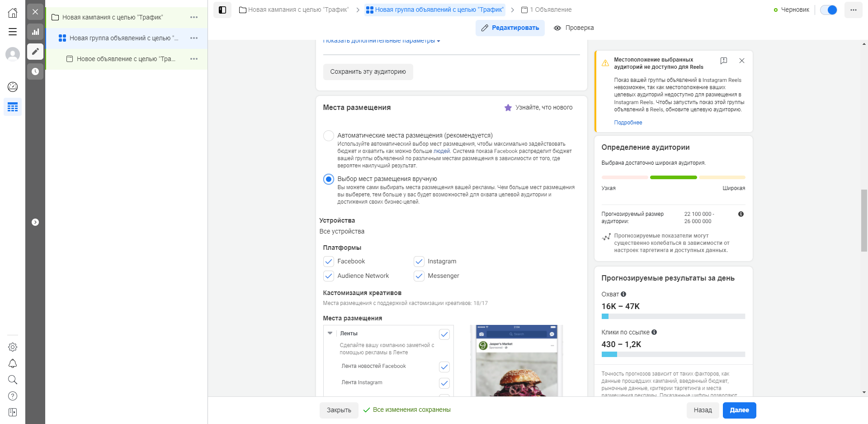Open the help question mark icon
Screen dimensions: 868x424
(13, 396)
